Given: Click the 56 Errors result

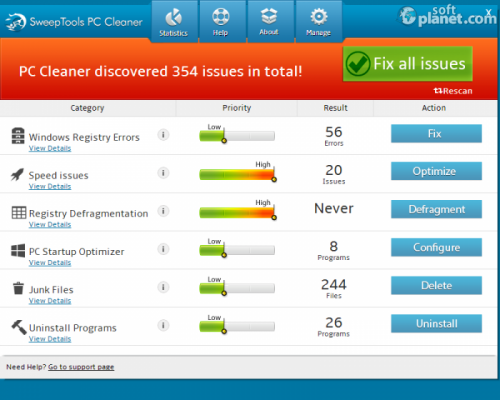Looking at the screenshot, I should [334, 136].
